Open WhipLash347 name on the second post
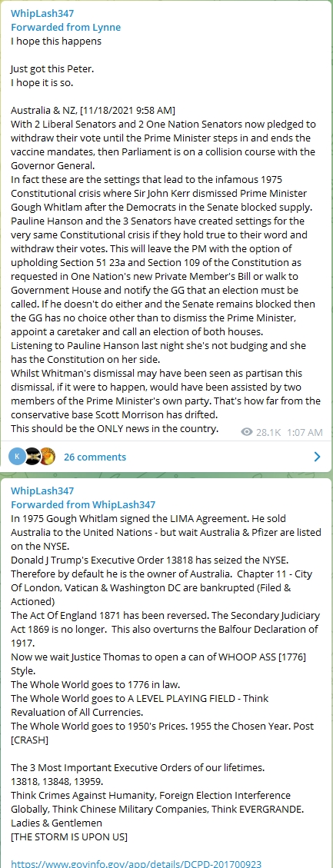This screenshot has width=333, height=868. point(42,491)
